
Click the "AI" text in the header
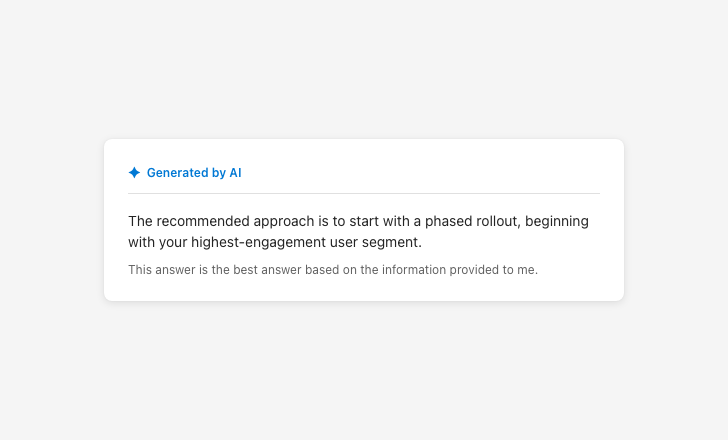pyautogui.click(x=235, y=173)
